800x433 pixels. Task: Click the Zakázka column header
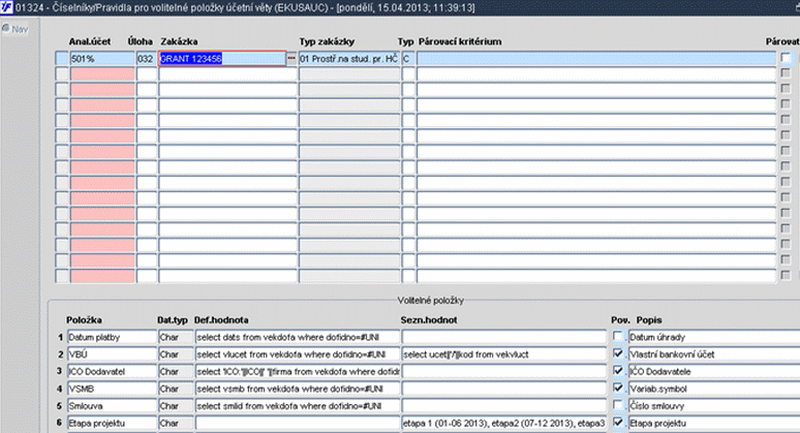179,42
